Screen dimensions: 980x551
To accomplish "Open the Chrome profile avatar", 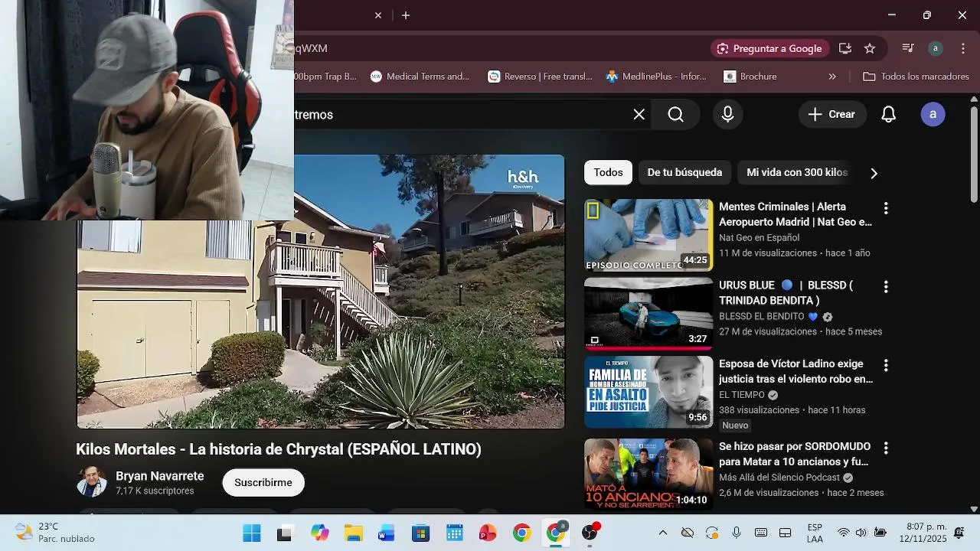I will pyautogui.click(x=935, y=48).
